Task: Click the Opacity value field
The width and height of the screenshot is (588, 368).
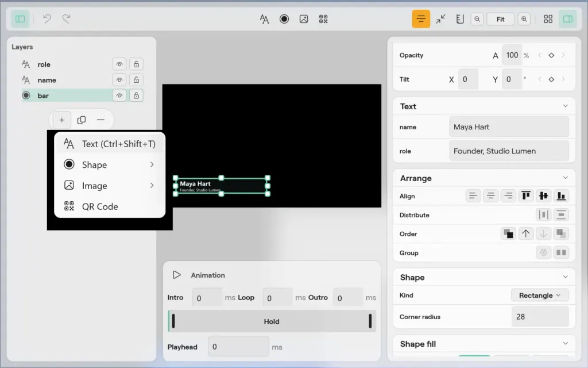Action: pos(512,55)
